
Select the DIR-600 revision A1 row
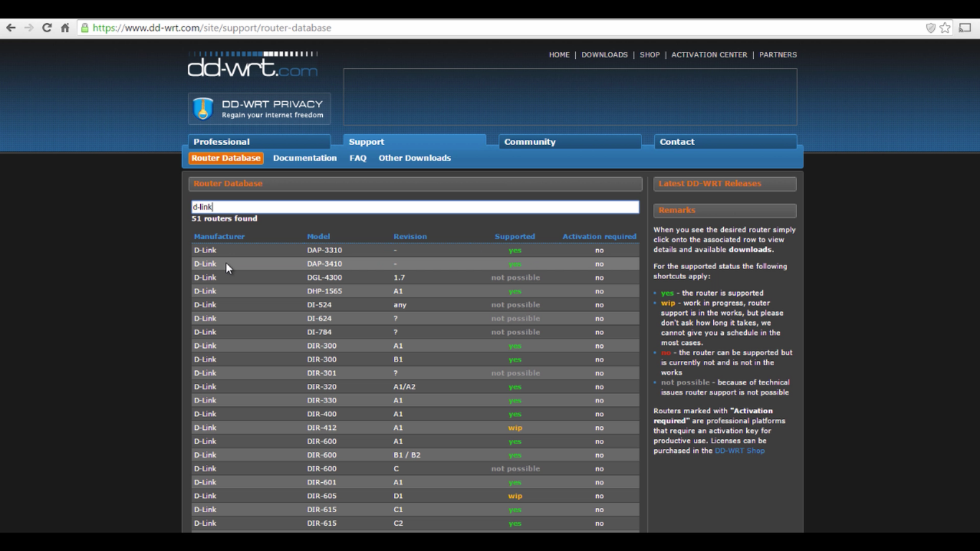tap(415, 441)
